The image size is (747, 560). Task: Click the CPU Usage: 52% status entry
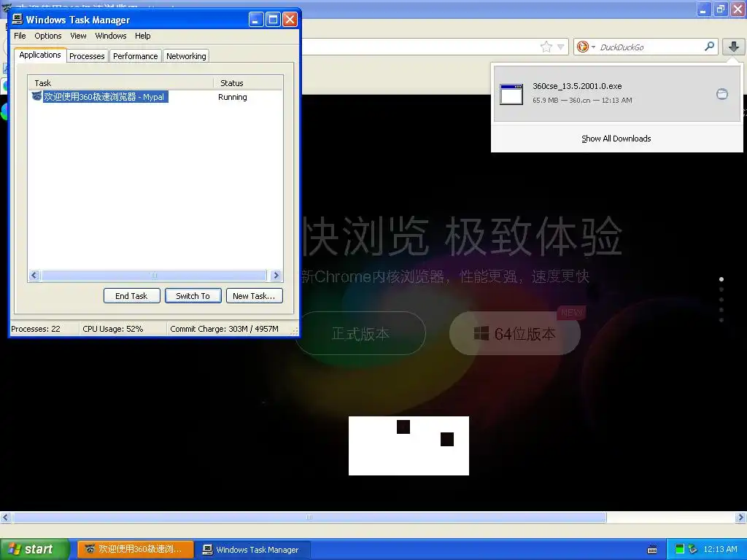point(113,329)
